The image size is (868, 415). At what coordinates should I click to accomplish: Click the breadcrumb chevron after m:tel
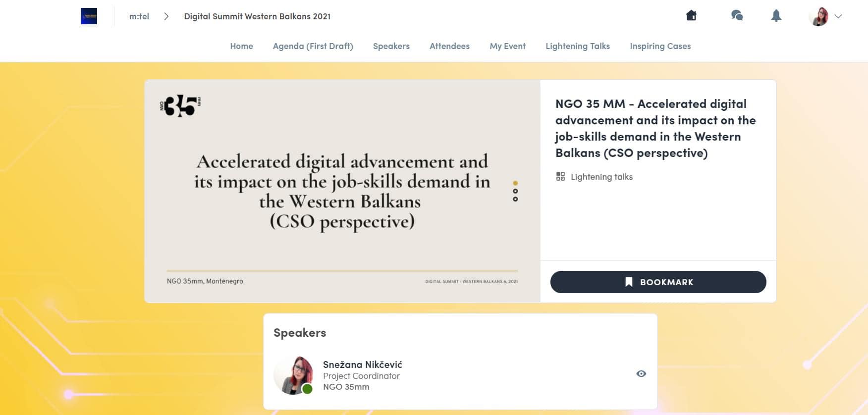point(166,16)
